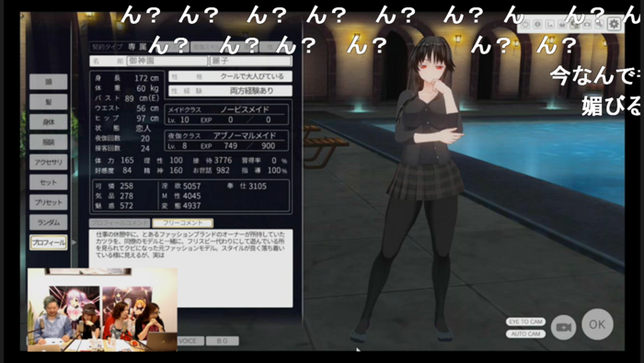Click the EXP value 749 / 900
The image size is (644, 363).
pos(249,145)
